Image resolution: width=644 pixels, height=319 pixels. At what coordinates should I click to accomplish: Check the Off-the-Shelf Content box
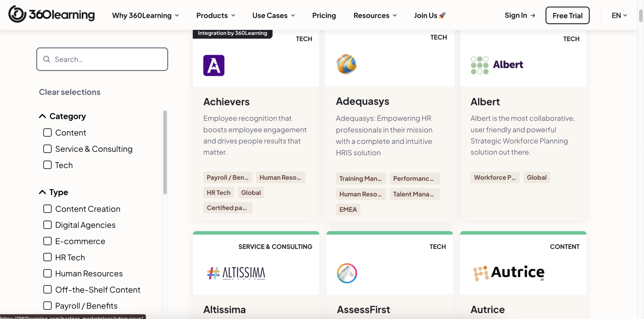click(x=47, y=290)
